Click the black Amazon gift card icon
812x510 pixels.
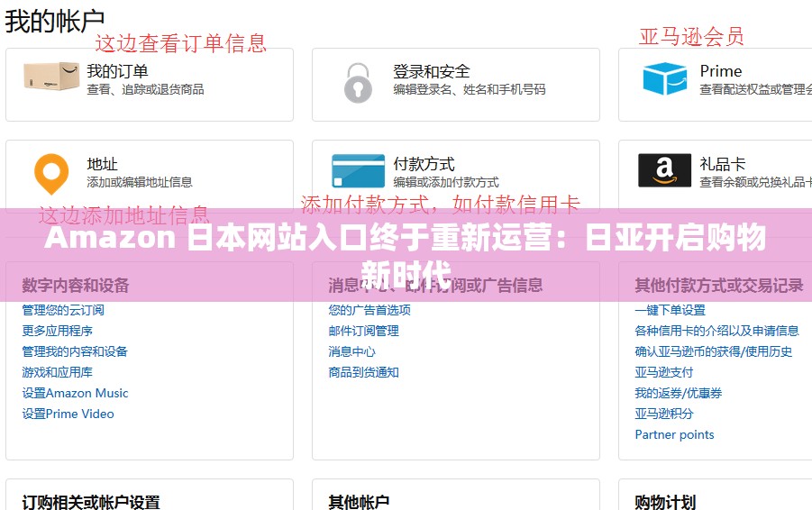point(664,169)
